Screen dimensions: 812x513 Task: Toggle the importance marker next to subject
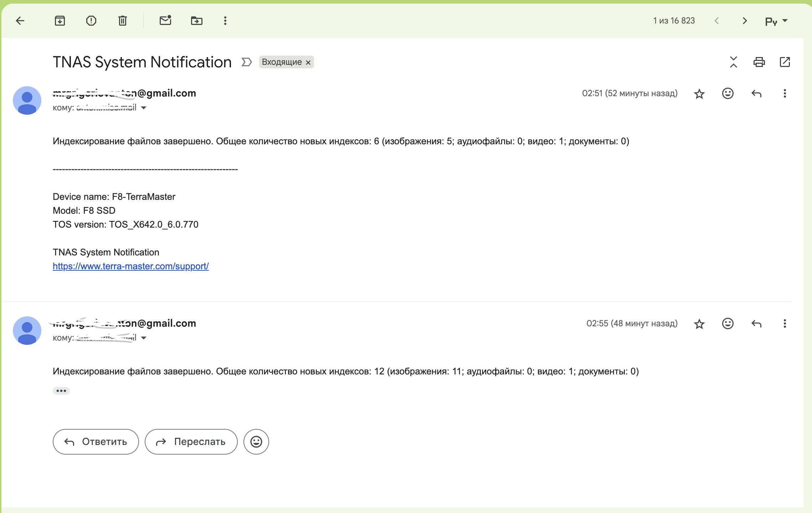tap(246, 62)
